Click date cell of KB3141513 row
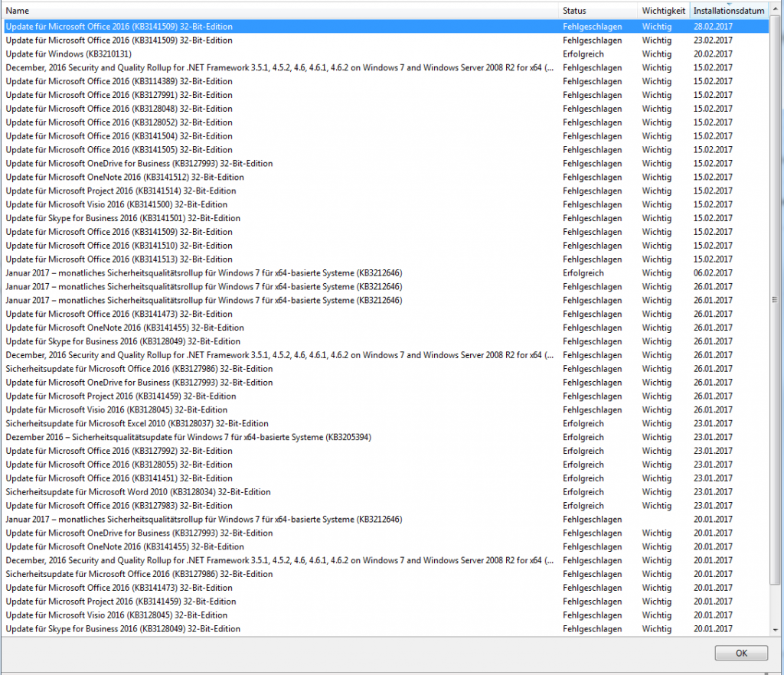 coord(713,259)
